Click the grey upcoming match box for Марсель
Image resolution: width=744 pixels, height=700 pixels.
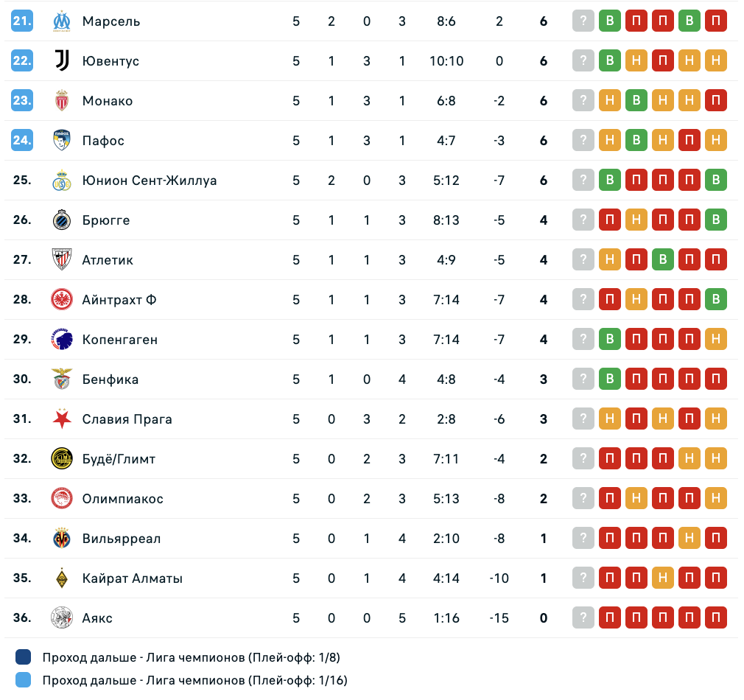tap(583, 21)
